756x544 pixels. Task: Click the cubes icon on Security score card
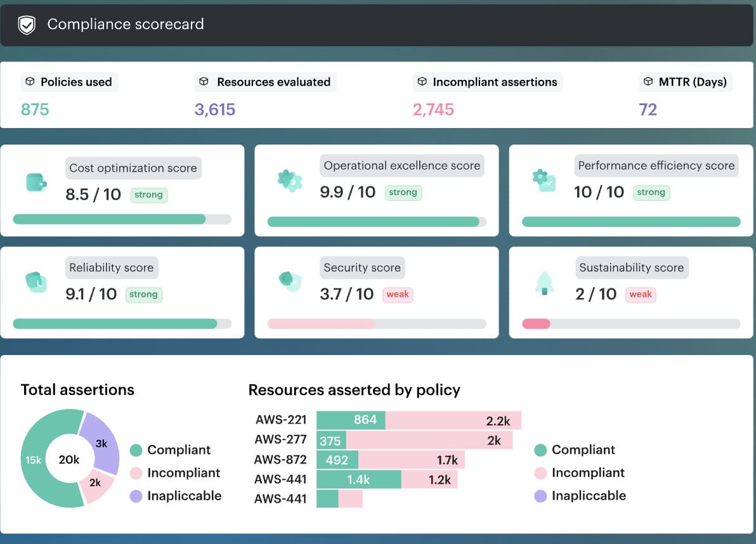click(x=290, y=282)
